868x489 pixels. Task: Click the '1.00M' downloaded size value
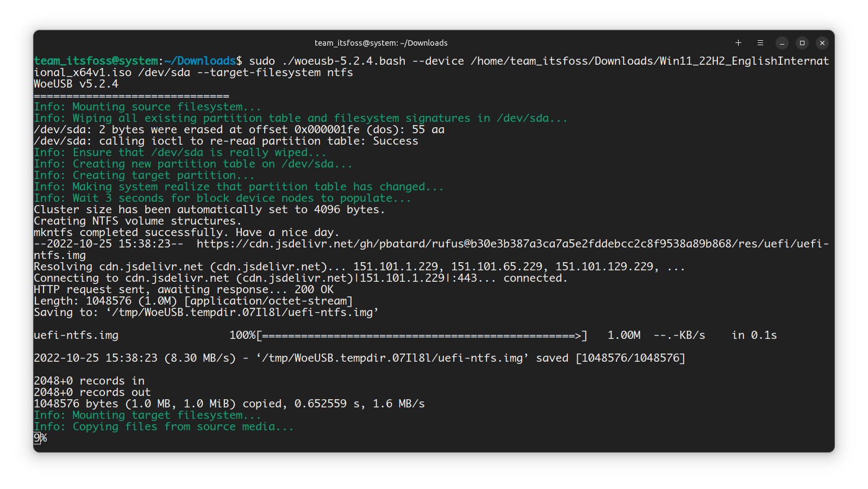624,335
